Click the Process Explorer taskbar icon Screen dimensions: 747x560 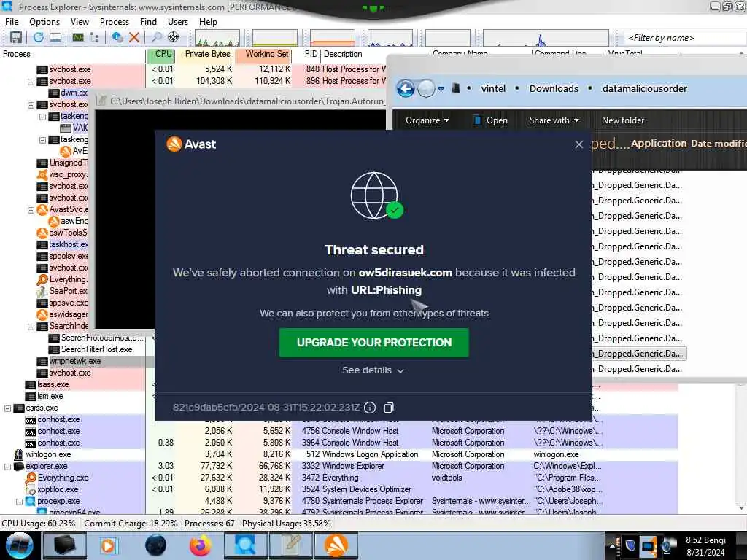tap(245, 545)
